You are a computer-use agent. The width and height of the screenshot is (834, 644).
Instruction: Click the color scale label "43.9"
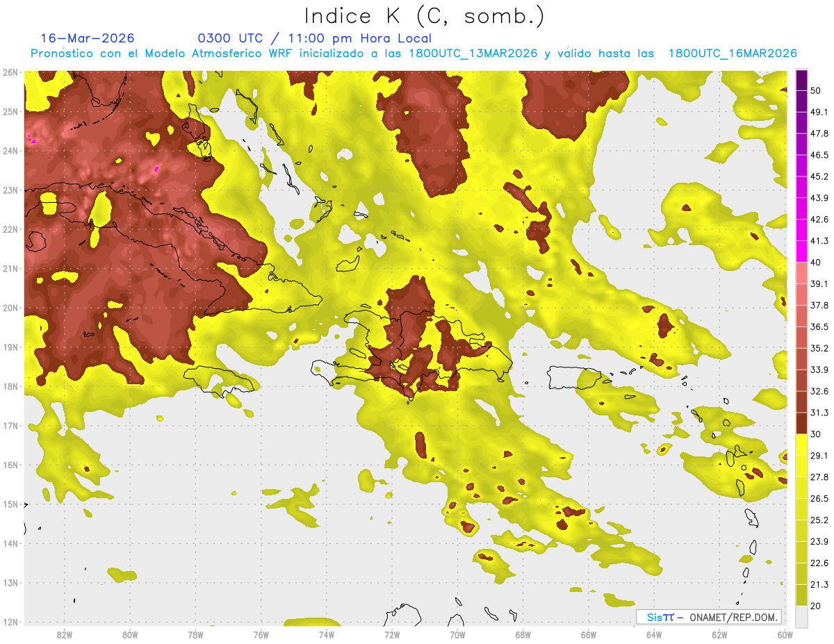point(819,198)
